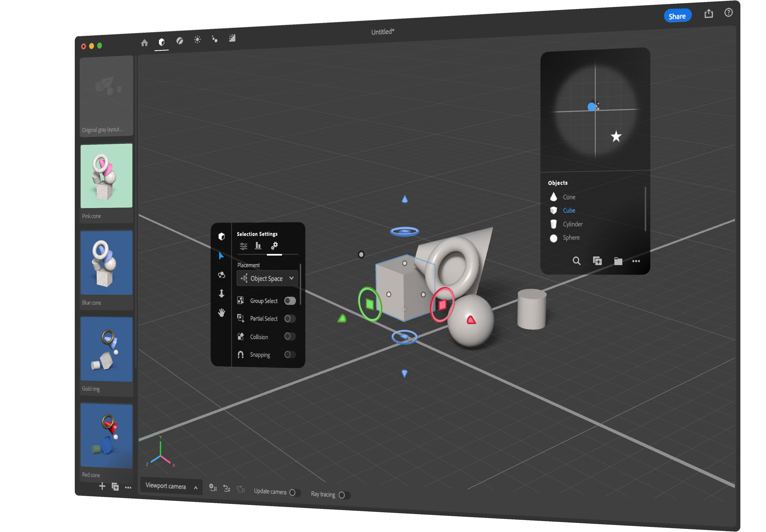Disable the Group Select toggle
766x532 pixels.
pos(290,301)
